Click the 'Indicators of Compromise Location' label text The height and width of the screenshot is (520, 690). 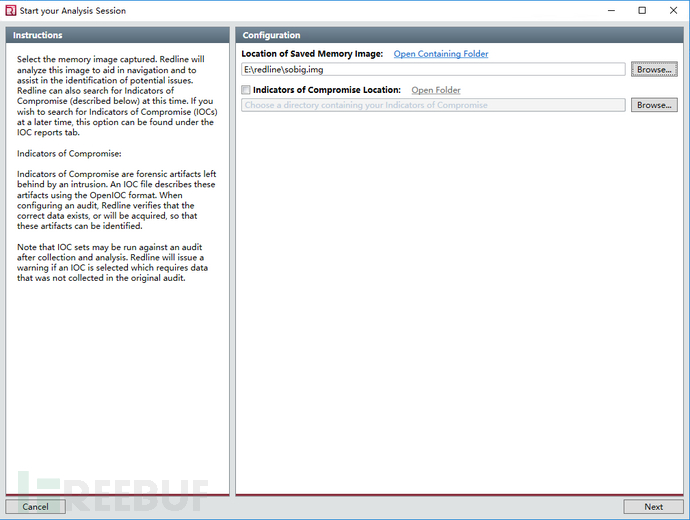click(327, 90)
